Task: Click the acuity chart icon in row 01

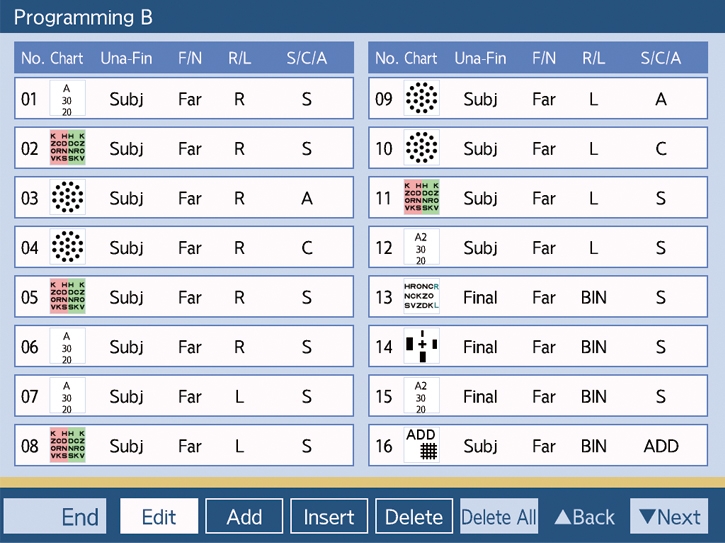Action: [x=67, y=99]
